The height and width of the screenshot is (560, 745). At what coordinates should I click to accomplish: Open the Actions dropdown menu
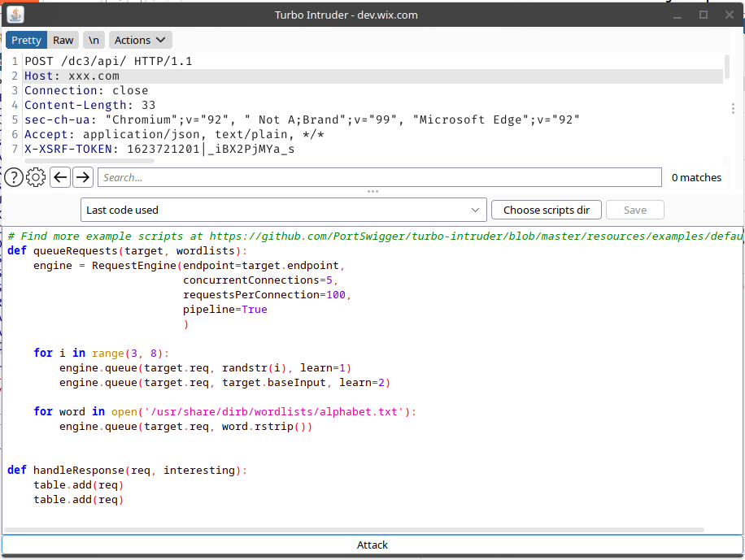coord(140,40)
